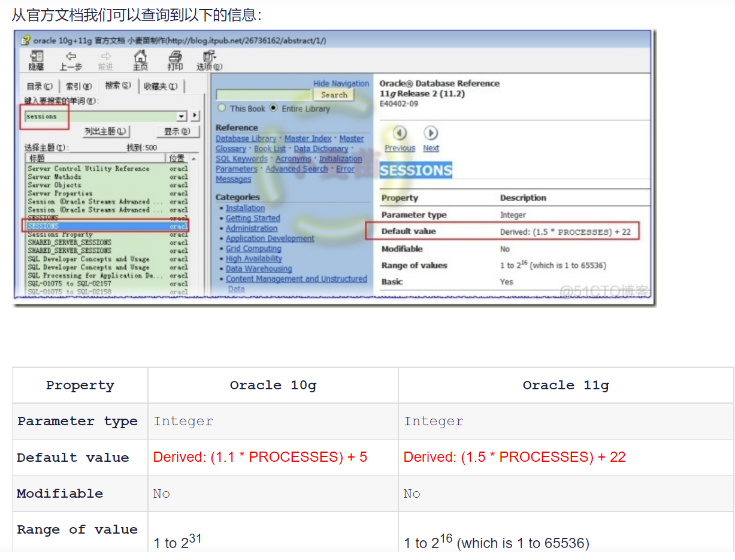Click the Hide Navigation link
The width and height of the screenshot is (735, 560).
tap(341, 84)
